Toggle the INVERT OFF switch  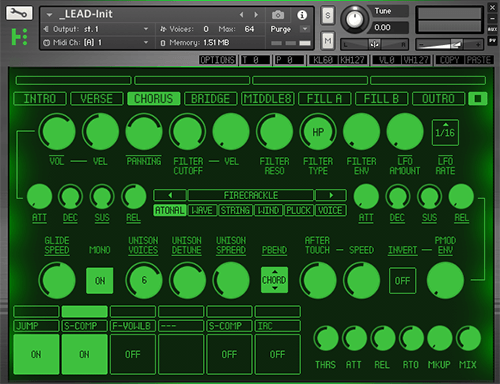pyautogui.click(x=402, y=281)
